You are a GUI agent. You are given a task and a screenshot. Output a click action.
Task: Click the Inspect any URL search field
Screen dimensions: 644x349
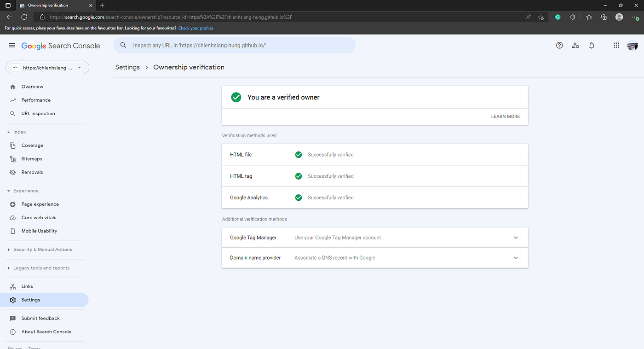point(235,46)
